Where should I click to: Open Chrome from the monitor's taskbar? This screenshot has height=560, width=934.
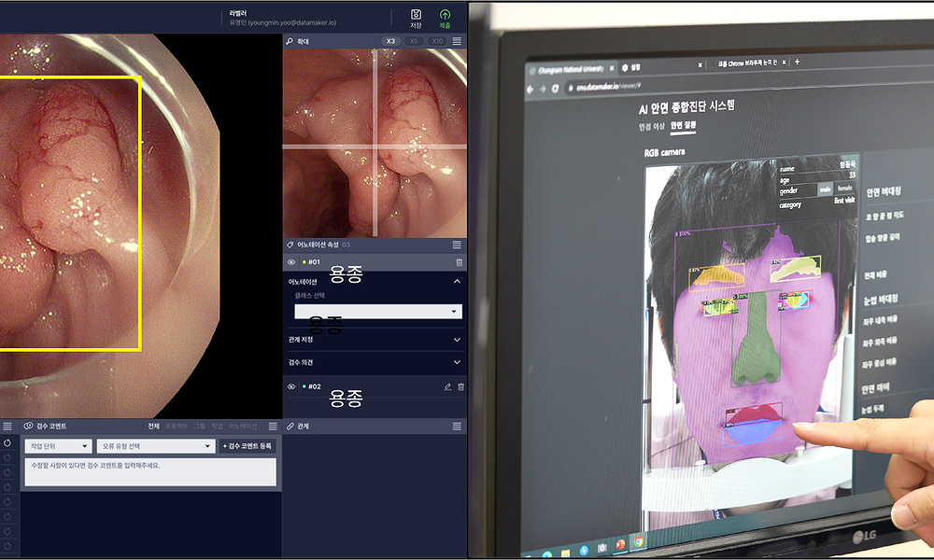(639, 541)
